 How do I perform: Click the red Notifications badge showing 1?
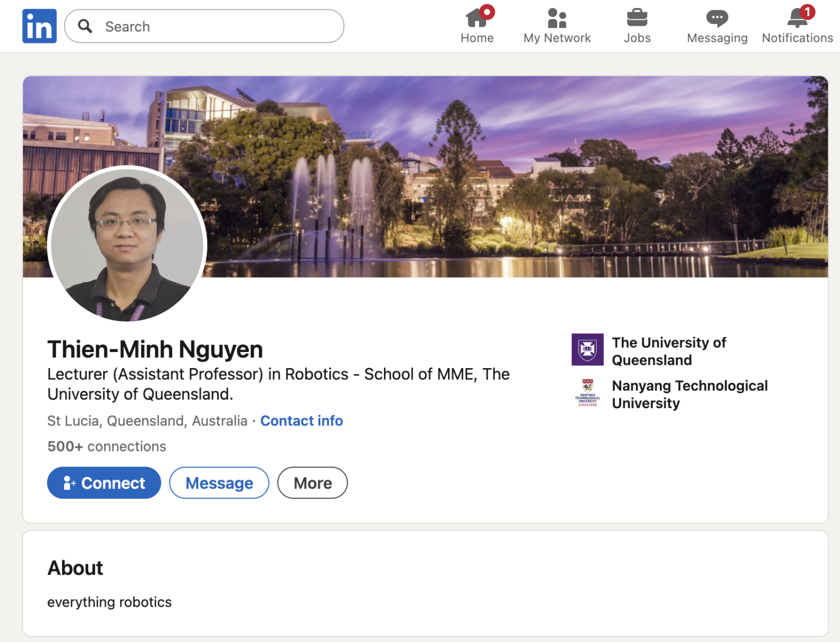click(x=807, y=12)
